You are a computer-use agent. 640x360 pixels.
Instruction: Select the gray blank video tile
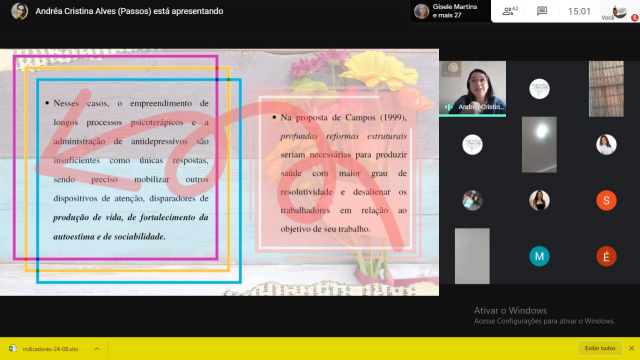(472, 256)
